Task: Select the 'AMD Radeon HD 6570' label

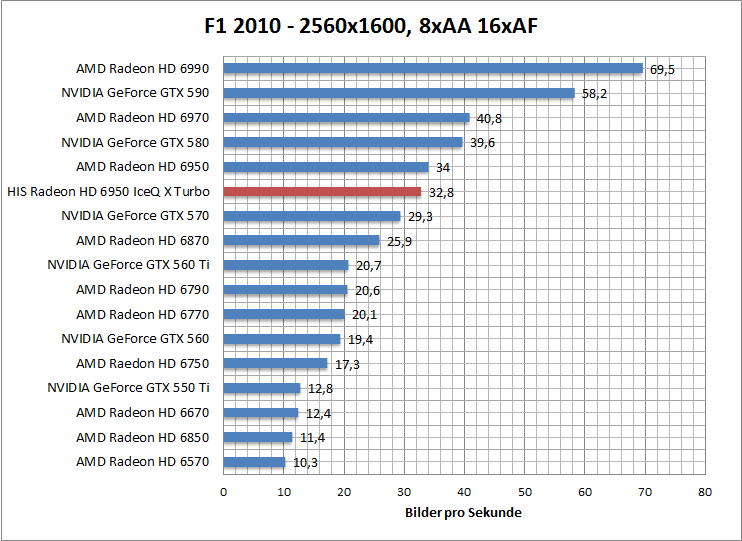Action: coord(142,461)
